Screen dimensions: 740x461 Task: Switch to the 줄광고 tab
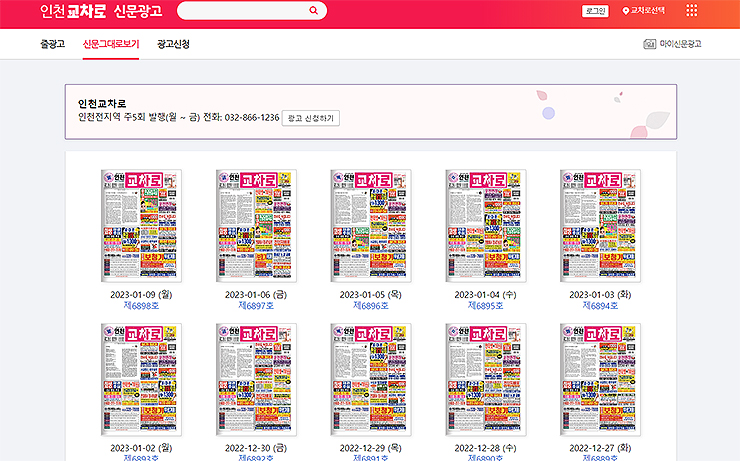coord(52,44)
